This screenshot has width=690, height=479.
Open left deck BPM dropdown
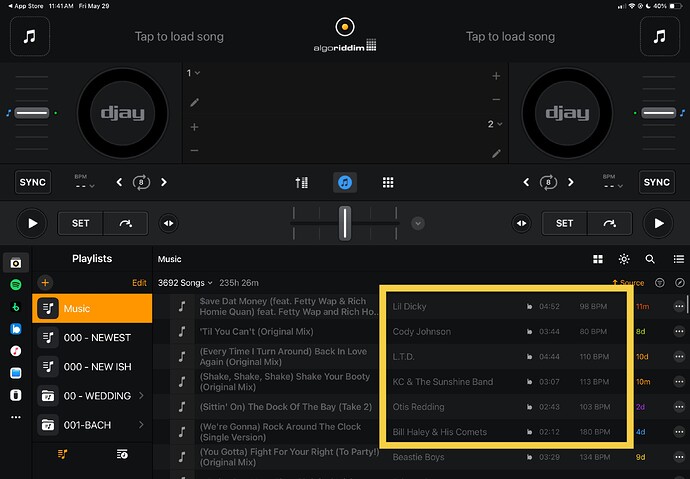[x=84, y=182]
